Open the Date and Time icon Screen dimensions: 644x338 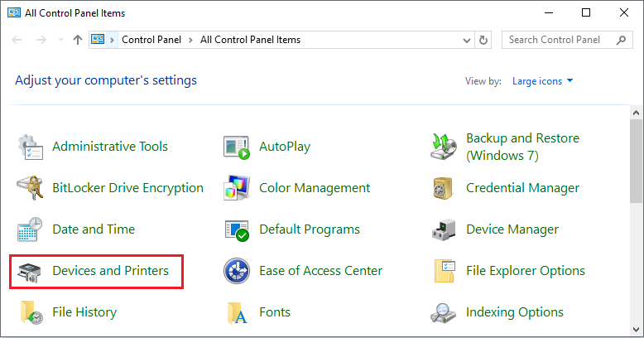coord(31,229)
